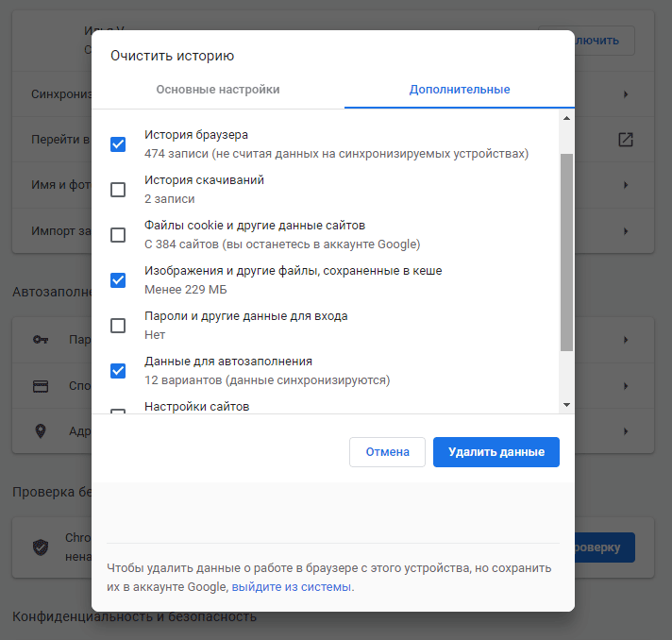Click the 12 вариантов autofill text
Viewport: 672px width, 640px height.
coord(267,379)
